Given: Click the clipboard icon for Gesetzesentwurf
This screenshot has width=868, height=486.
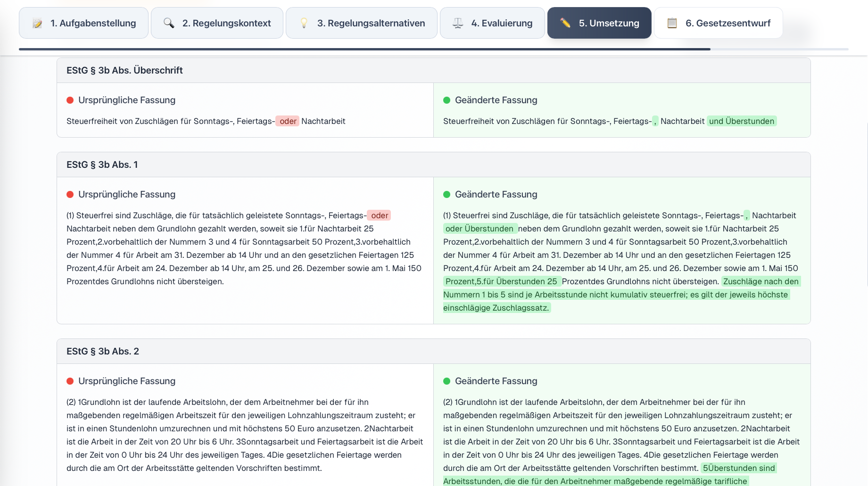Looking at the screenshot, I should (x=672, y=23).
